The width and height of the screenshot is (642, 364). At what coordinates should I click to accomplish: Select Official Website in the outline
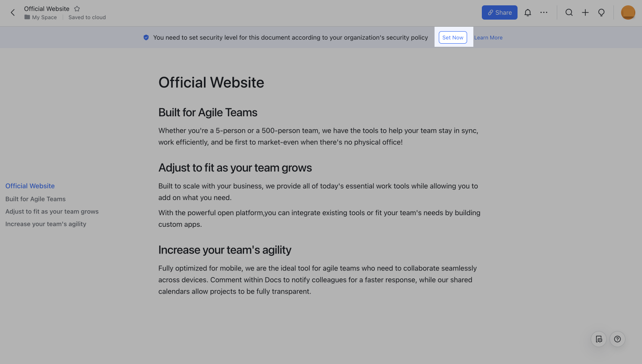30,186
